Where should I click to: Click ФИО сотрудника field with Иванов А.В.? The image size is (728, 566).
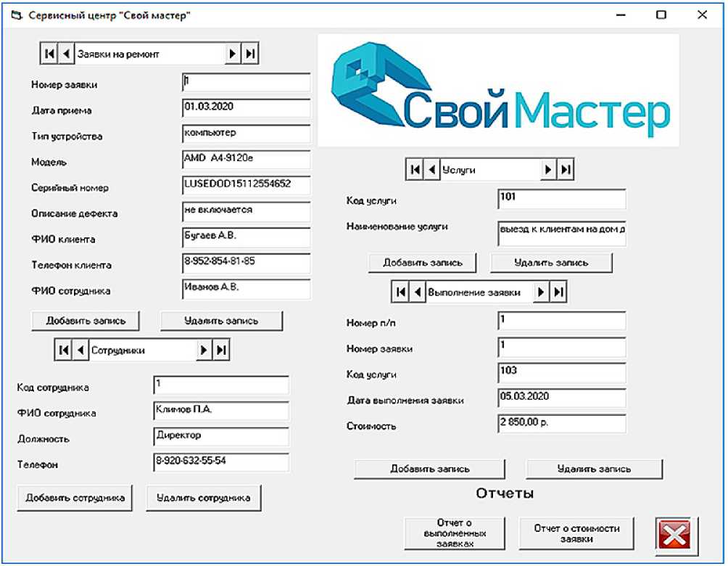point(246,289)
